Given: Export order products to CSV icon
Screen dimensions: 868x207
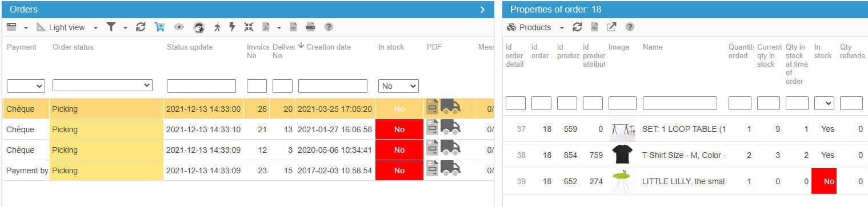Looking at the screenshot, I should 594,27.
